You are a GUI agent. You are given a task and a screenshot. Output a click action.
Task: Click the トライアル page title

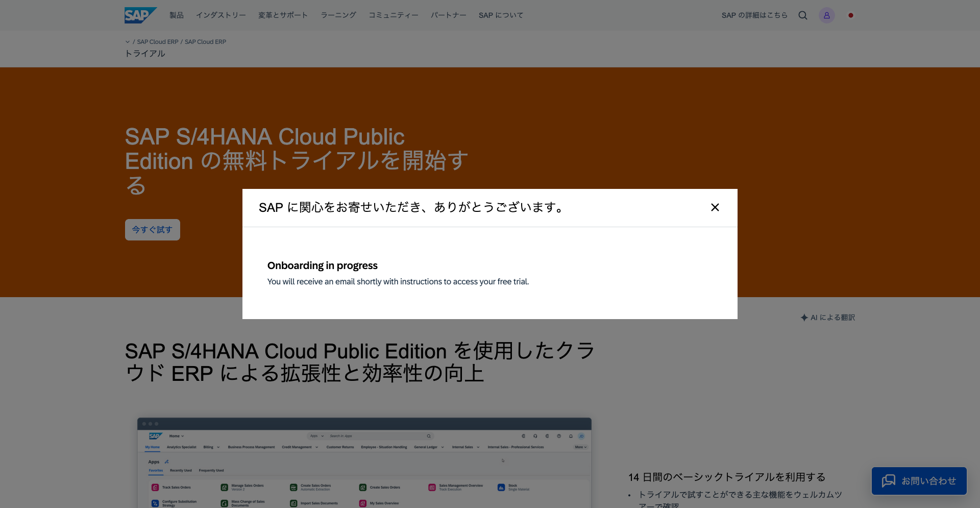145,54
